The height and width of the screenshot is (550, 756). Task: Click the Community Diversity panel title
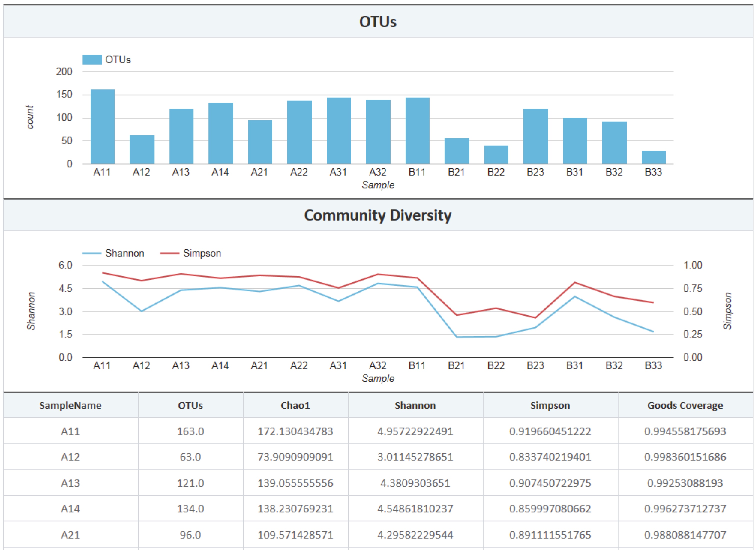click(378, 215)
